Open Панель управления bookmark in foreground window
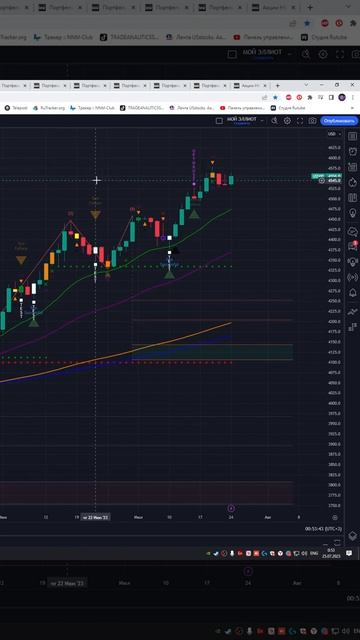Image resolution: width=360 pixels, height=640 pixels. (242, 108)
